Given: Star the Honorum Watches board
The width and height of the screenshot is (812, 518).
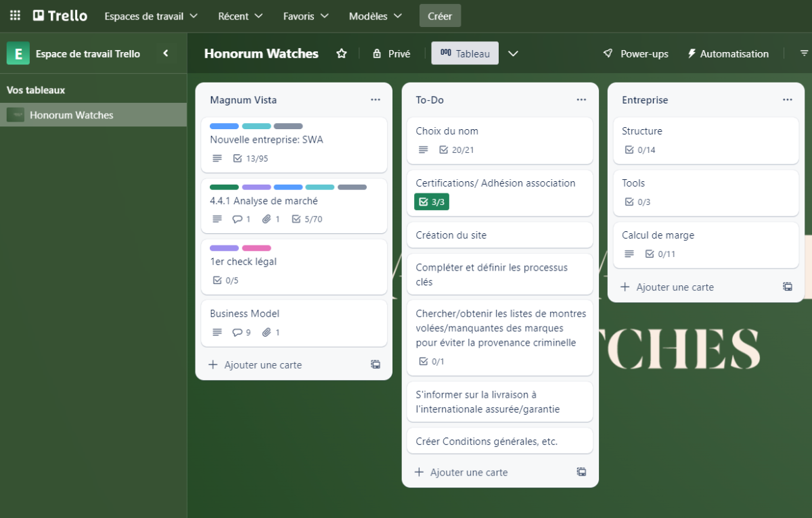Looking at the screenshot, I should tap(342, 53).
